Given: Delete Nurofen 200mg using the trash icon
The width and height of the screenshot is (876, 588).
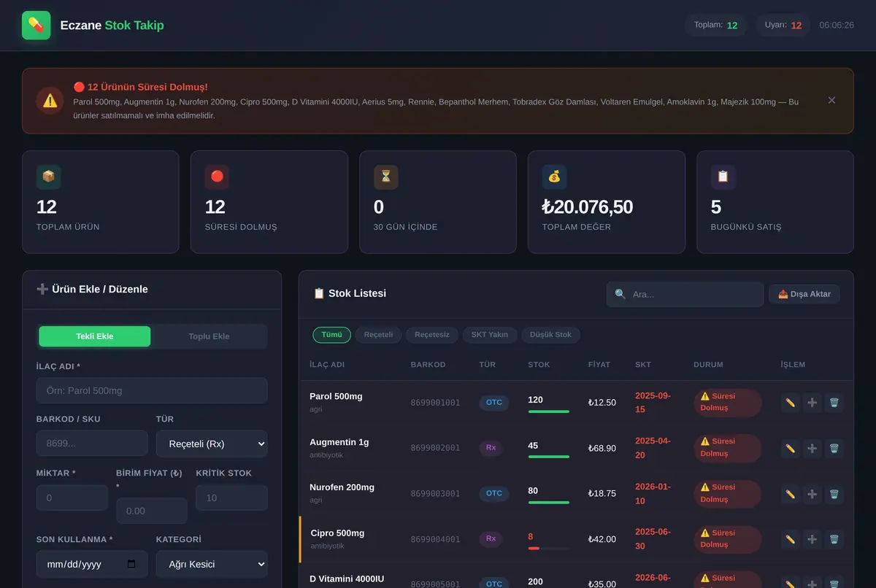Looking at the screenshot, I should [834, 494].
